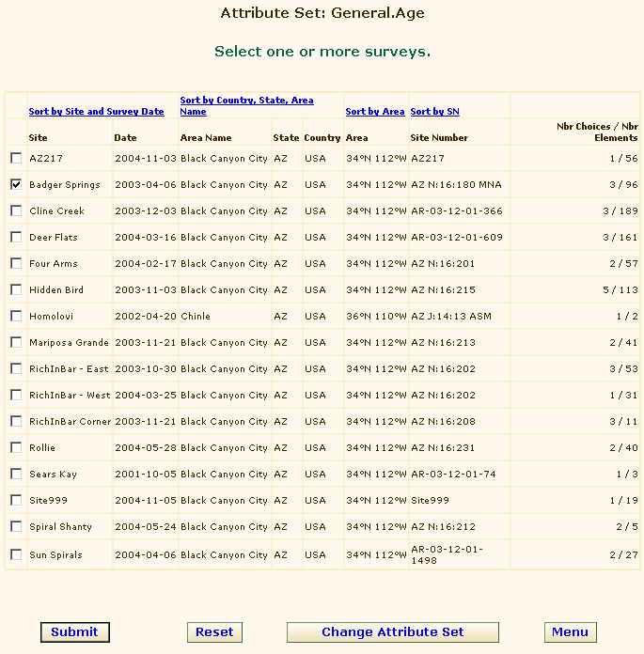Click the Sort by Area link
The width and height of the screenshot is (644, 654).
pyautogui.click(x=375, y=112)
